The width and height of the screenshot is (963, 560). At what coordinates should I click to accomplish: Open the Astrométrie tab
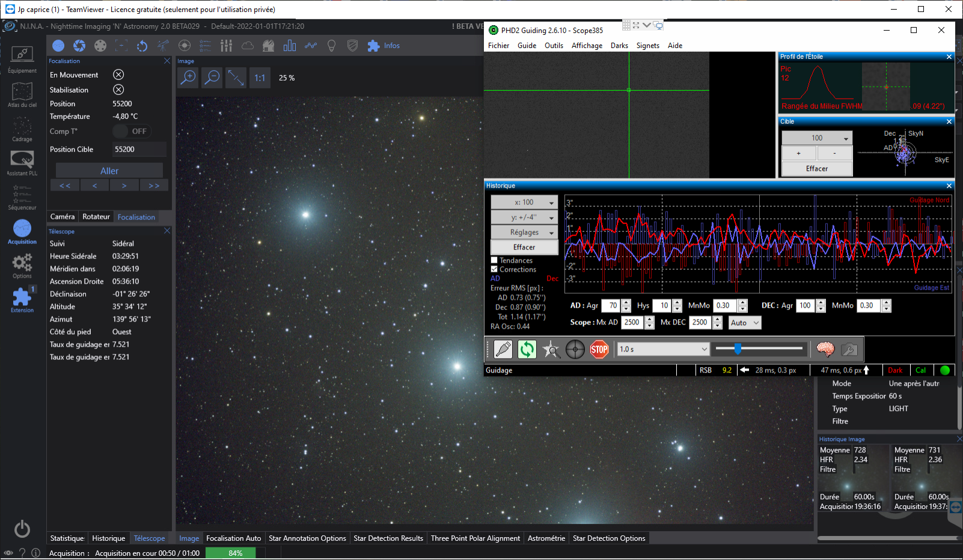pyautogui.click(x=546, y=538)
